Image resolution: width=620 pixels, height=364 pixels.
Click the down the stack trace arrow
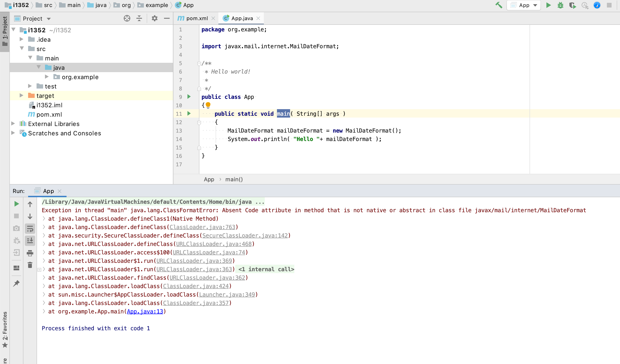[30, 216]
